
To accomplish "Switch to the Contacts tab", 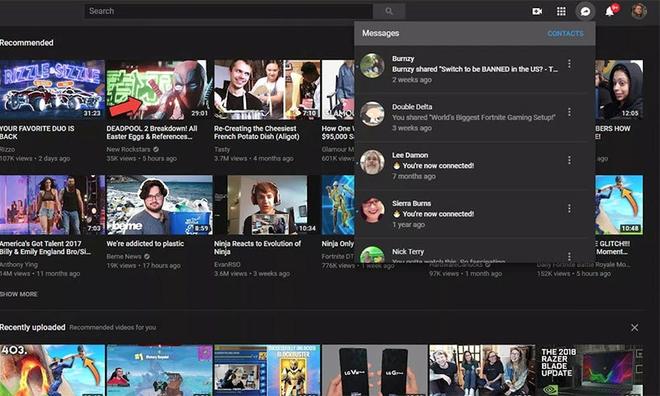I will [x=565, y=33].
